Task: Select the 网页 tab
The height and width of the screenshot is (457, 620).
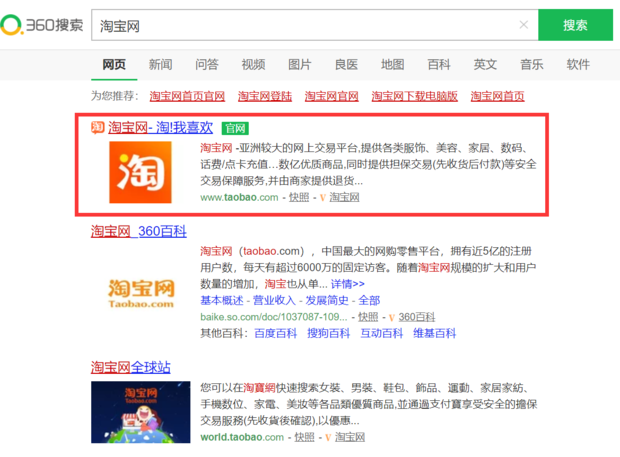Action: (114, 64)
